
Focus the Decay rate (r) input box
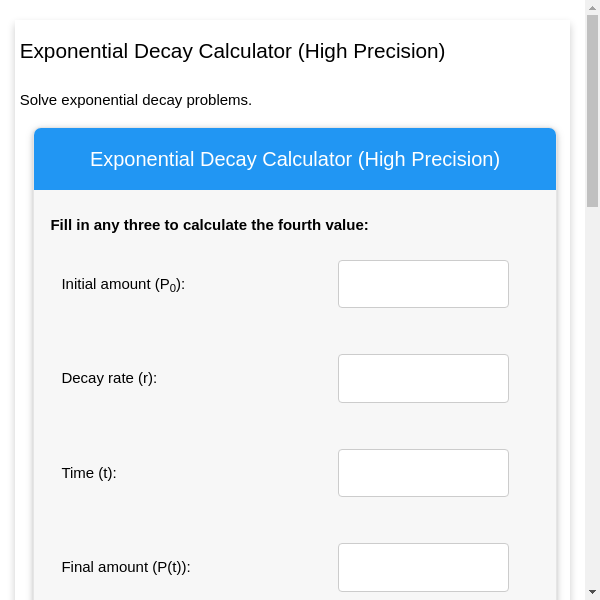click(423, 378)
